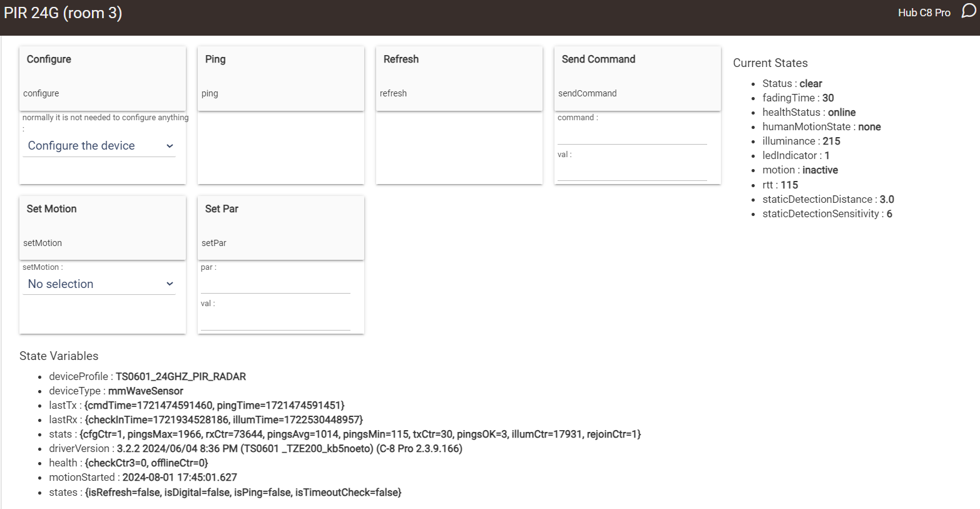Select the 'motion : inactive' state entry
The width and height of the screenshot is (980, 509).
coord(800,170)
